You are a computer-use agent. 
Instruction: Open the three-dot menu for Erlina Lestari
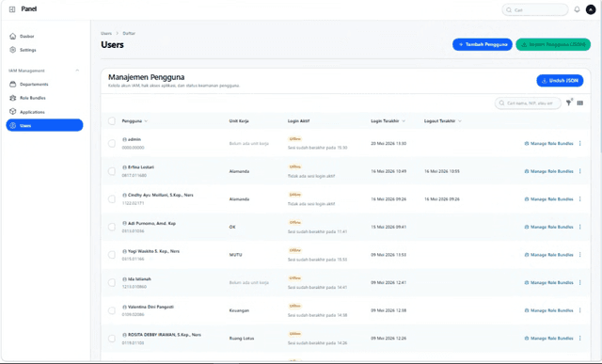point(579,171)
